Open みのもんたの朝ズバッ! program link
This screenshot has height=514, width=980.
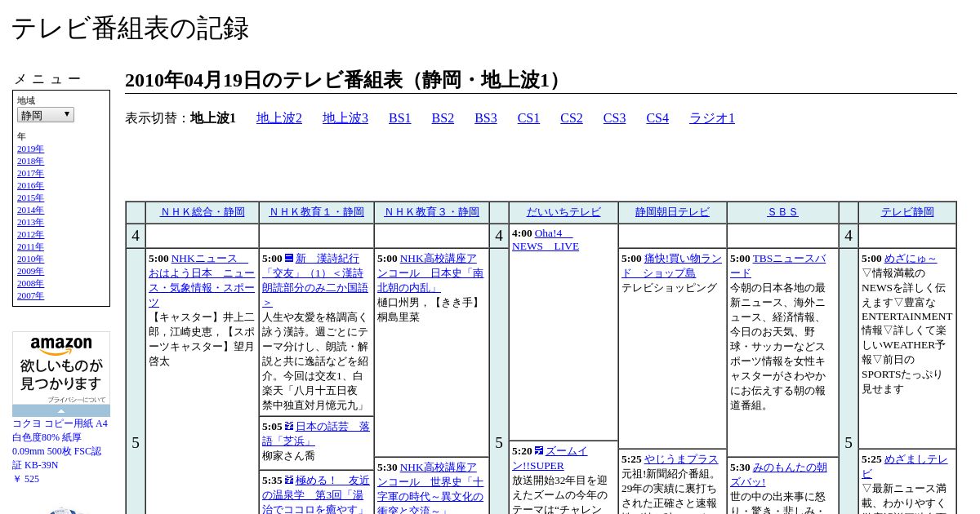tap(778, 475)
